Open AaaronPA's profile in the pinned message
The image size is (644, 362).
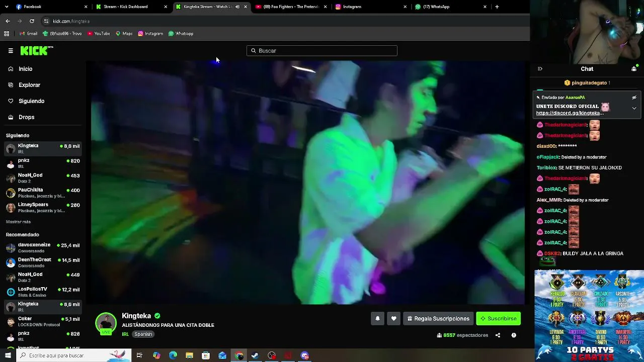click(x=575, y=98)
